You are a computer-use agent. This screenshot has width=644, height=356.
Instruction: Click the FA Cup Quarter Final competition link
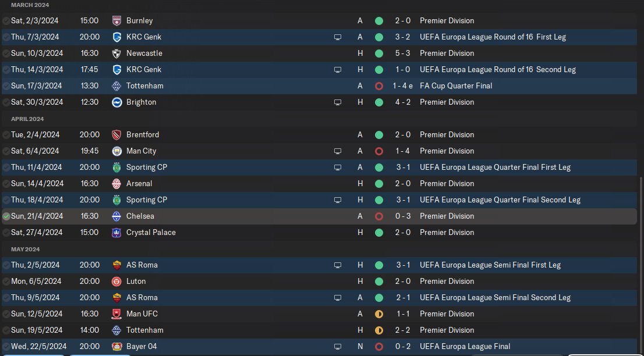456,86
